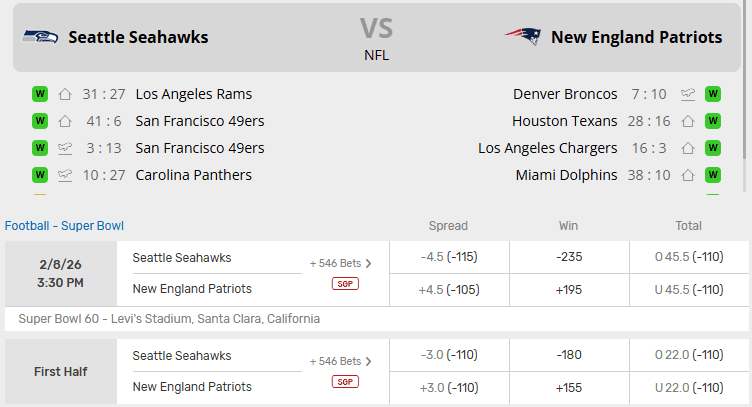Click the SGP badge in the First Half row

click(345, 382)
